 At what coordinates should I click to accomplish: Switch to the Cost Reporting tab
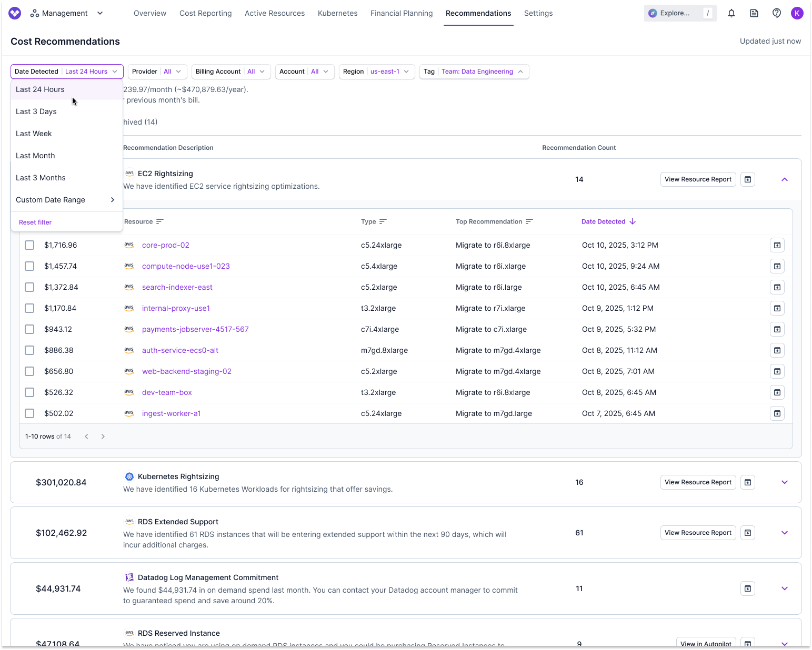tap(205, 13)
